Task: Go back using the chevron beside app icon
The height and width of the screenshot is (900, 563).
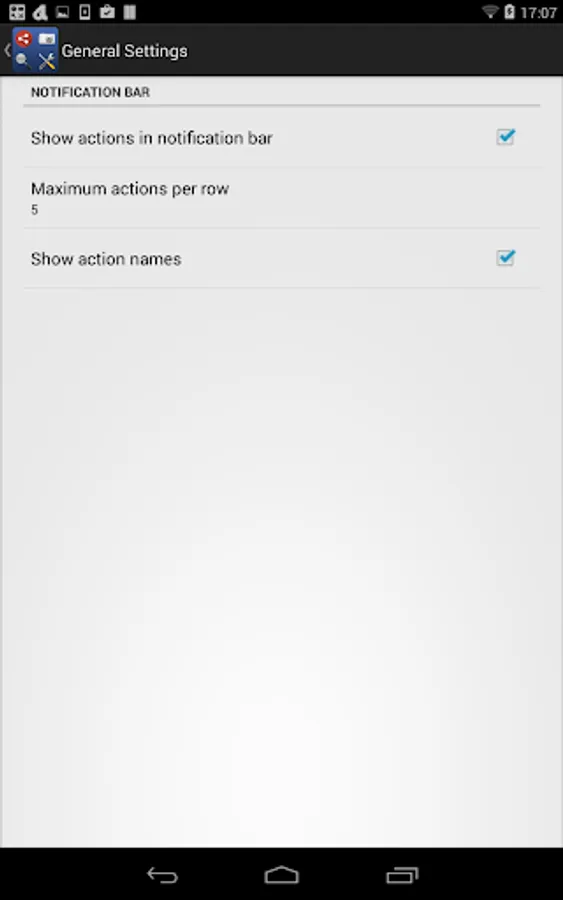Action: [7, 50]
